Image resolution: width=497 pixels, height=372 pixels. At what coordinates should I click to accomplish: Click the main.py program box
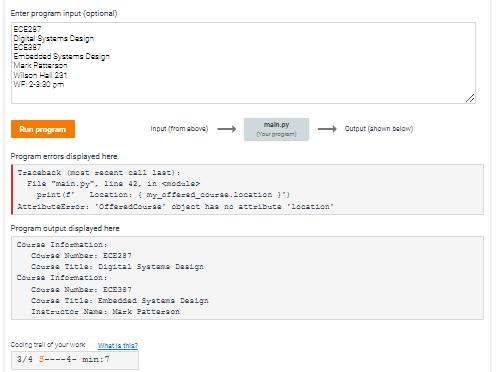pyautogui.click(x=276, y=129)
